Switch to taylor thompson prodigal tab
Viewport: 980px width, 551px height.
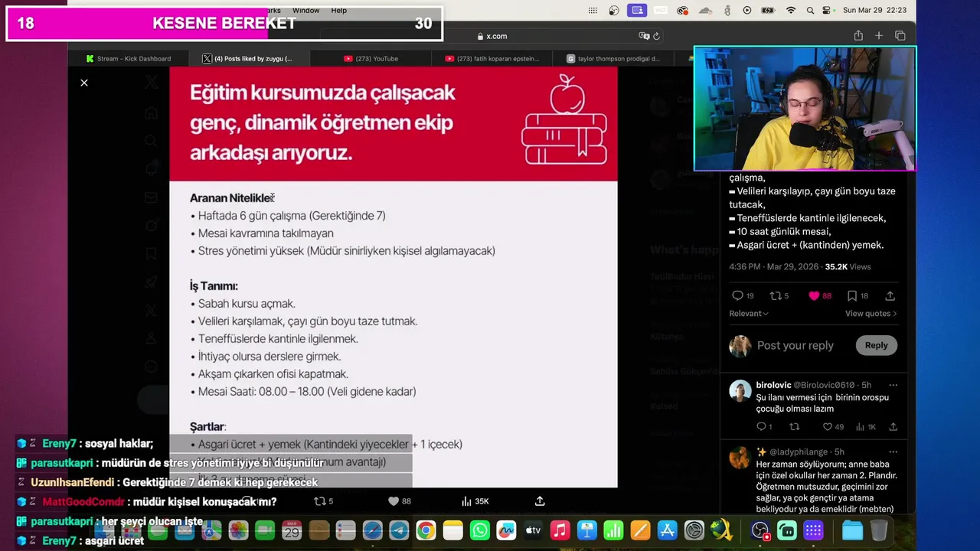point(613,59)
